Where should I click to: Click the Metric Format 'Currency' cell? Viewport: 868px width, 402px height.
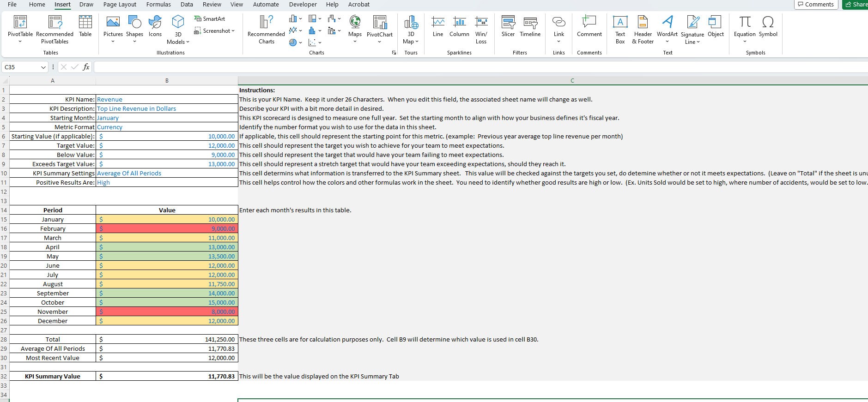(x=167, y=127)
